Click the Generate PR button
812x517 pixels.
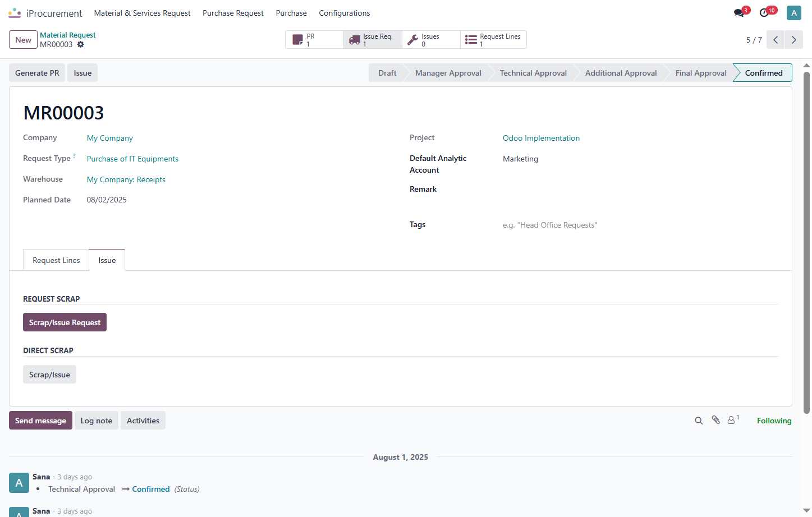tap(37, 73)
